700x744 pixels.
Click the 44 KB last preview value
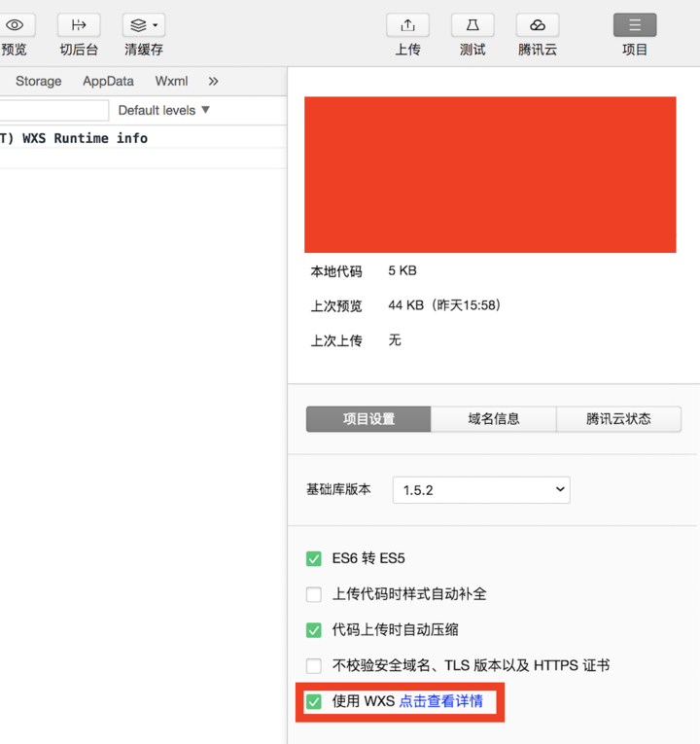coord(444,305)
